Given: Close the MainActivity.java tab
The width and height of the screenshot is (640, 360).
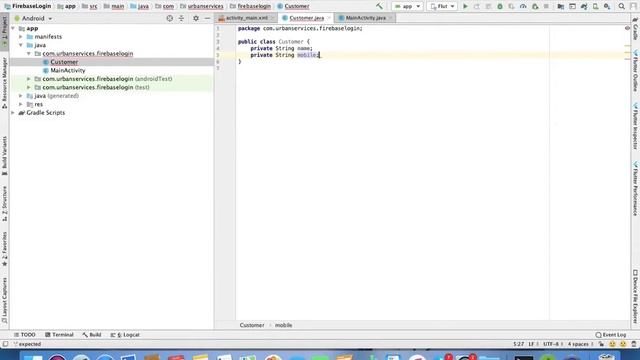Looking at the screenshot, I should pos(390,18).
